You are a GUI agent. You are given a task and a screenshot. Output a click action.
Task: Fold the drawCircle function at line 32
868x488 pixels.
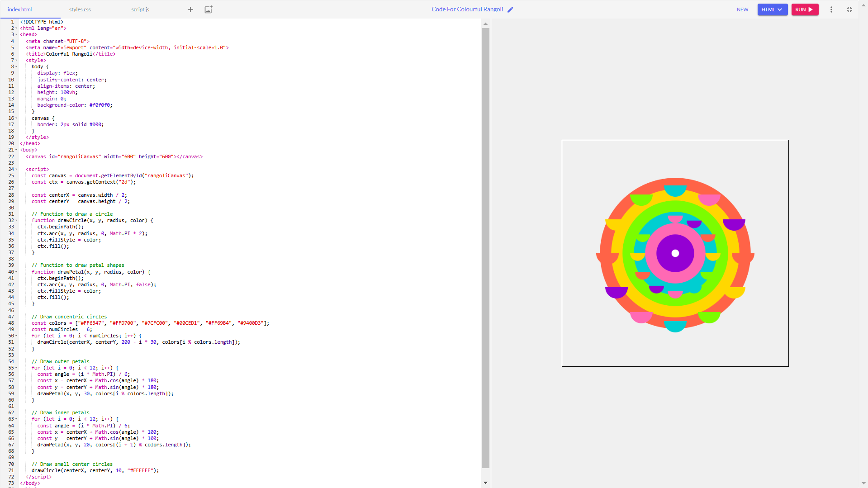tap(17, 220)
